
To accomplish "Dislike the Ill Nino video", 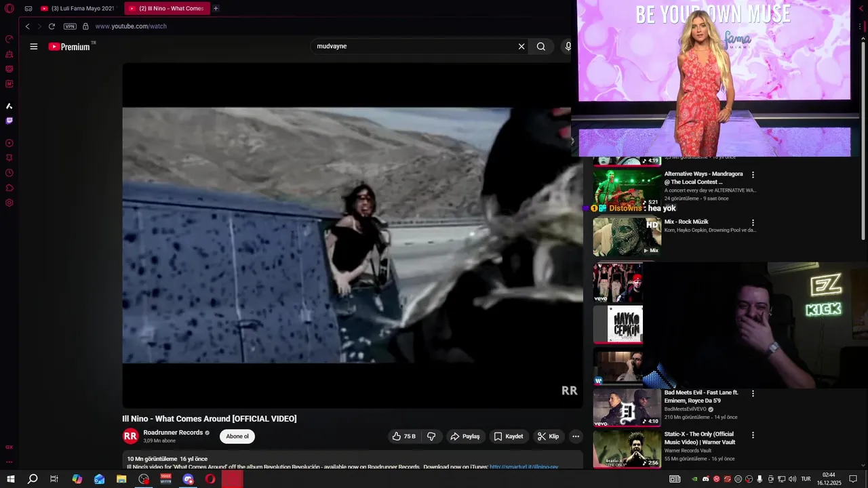I will pyautogui.click(x=431, y=436).
